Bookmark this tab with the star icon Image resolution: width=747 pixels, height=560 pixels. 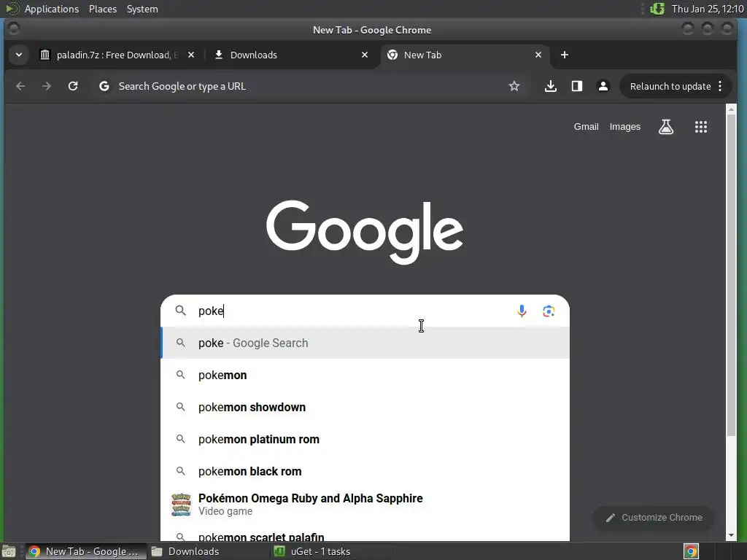pyautogui.click(x=514, y=86)
